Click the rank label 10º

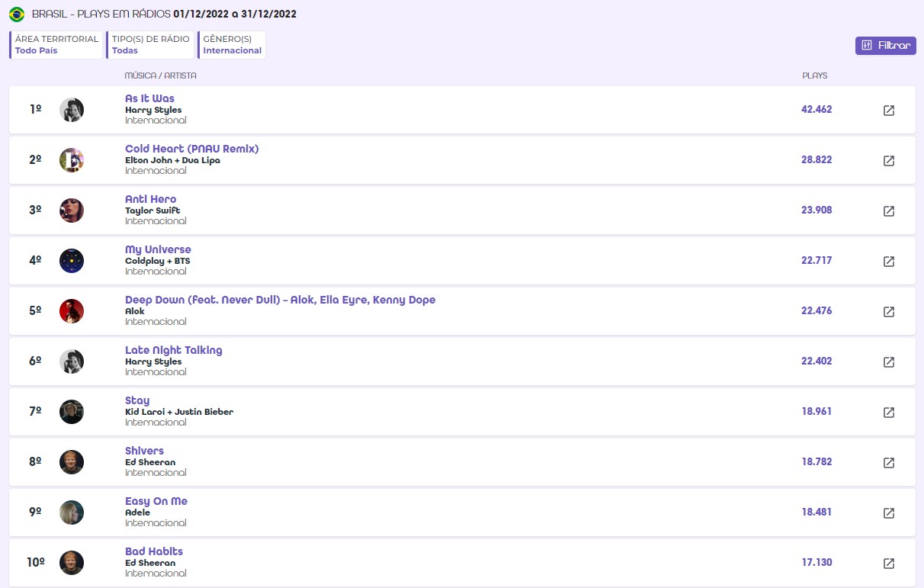click(35, 563)
